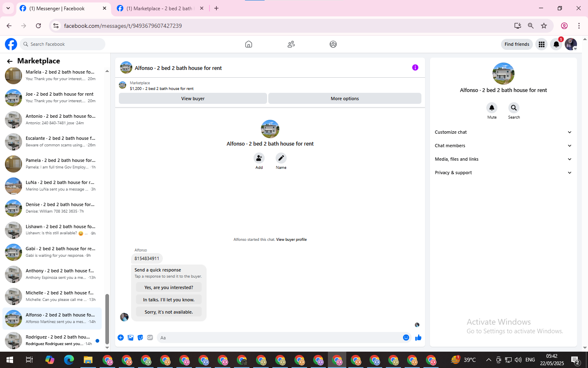588x368 pixels.
Task: Open a new browser tab
Action: pyautogui.click(x=216, y=8)
